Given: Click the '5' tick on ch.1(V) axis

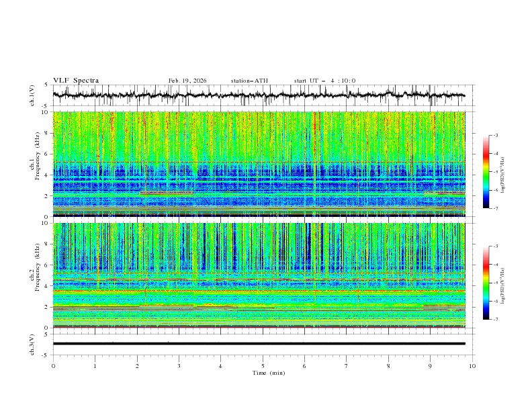Looking at the screenshot, I should point(46,85).
